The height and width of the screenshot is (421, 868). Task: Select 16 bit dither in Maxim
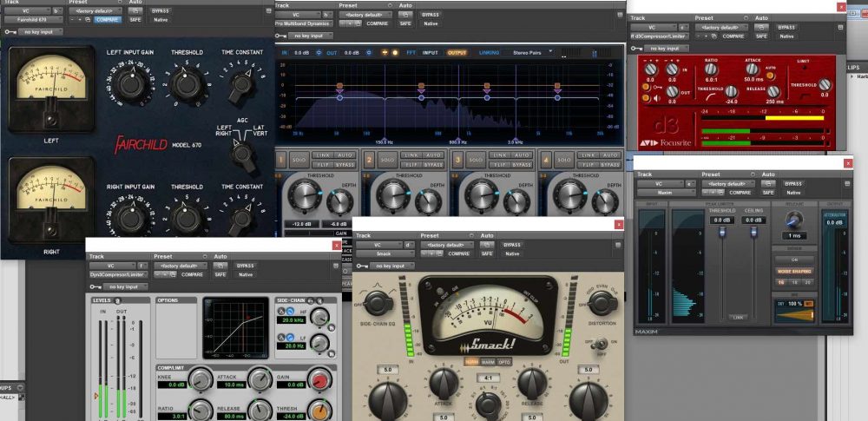(x=782, y=282)
